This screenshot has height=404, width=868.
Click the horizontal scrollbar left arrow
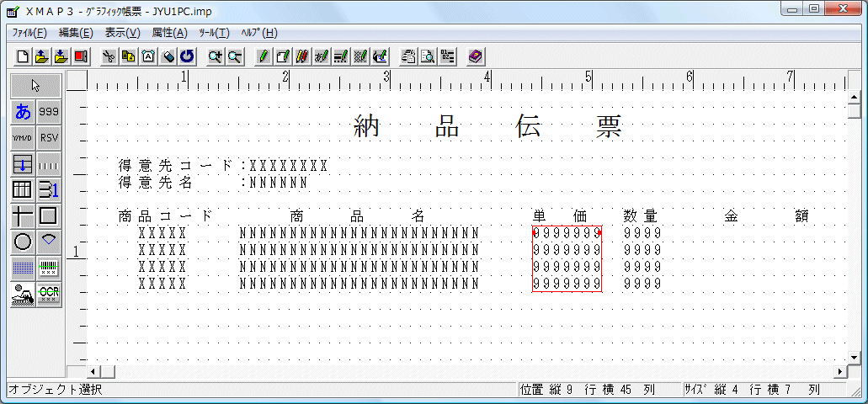(x=93, y=371)
